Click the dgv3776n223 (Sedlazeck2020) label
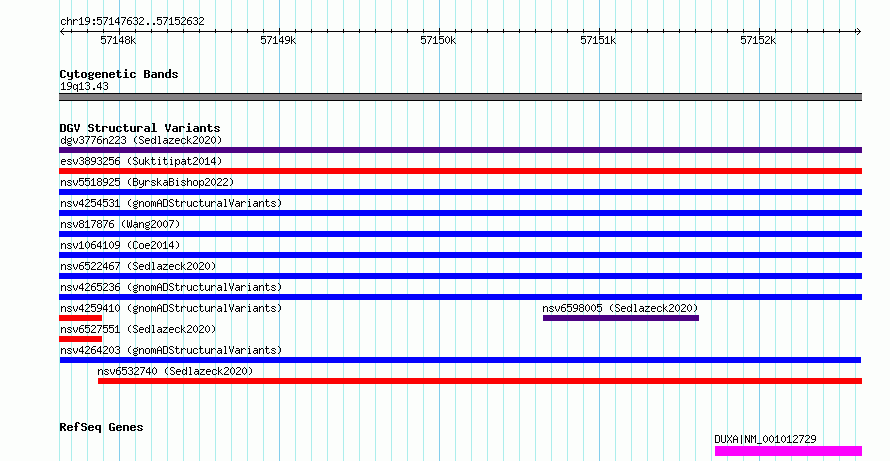The width and height of the screenshot is (890, 461). tap(141, 140)
